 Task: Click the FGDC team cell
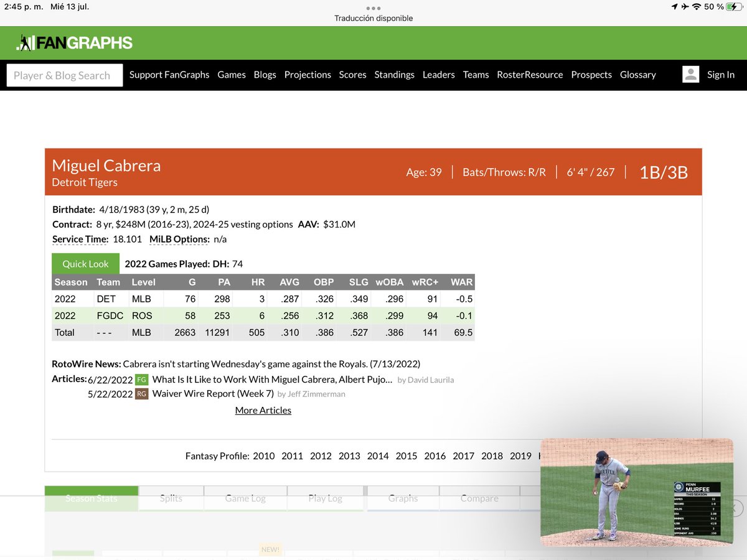coord(110,315)
